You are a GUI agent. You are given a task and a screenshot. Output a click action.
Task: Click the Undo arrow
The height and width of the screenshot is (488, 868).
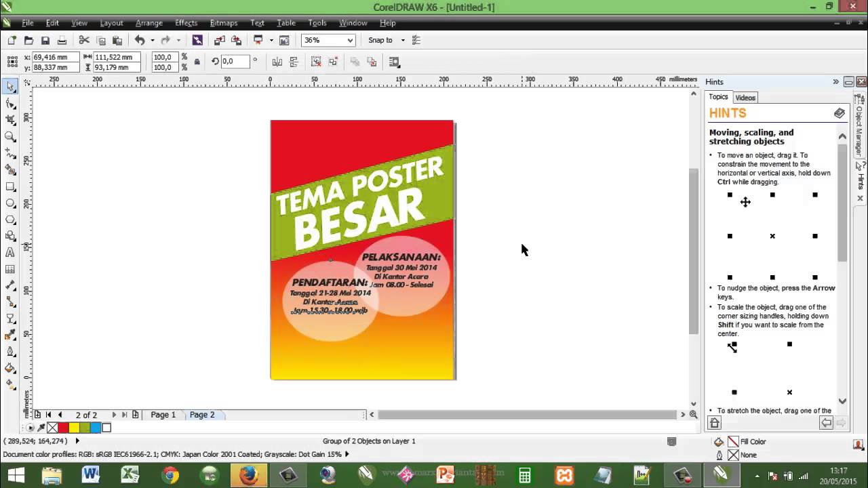(140, 40)
